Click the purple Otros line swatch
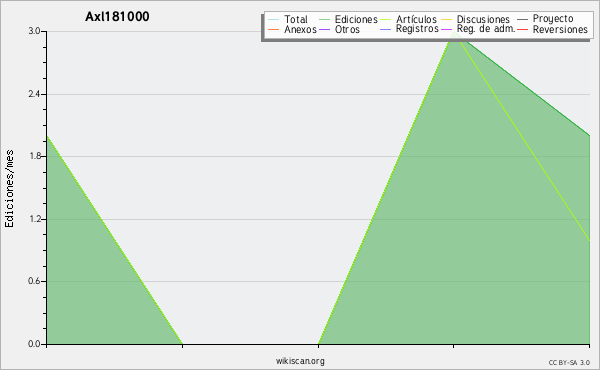The height and width of the screenshot is (370, 600). (x=324, y=29)
